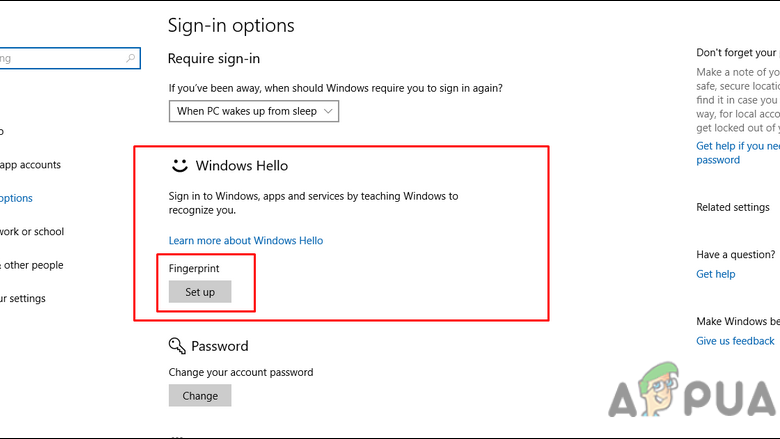Open the Require sign-in timing dropdown
Screen dimensions: 780x439
(x=254, y=111)
